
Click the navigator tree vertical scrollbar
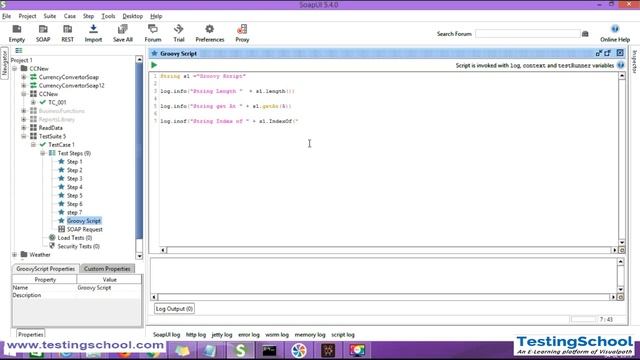[x=139, y=157]
